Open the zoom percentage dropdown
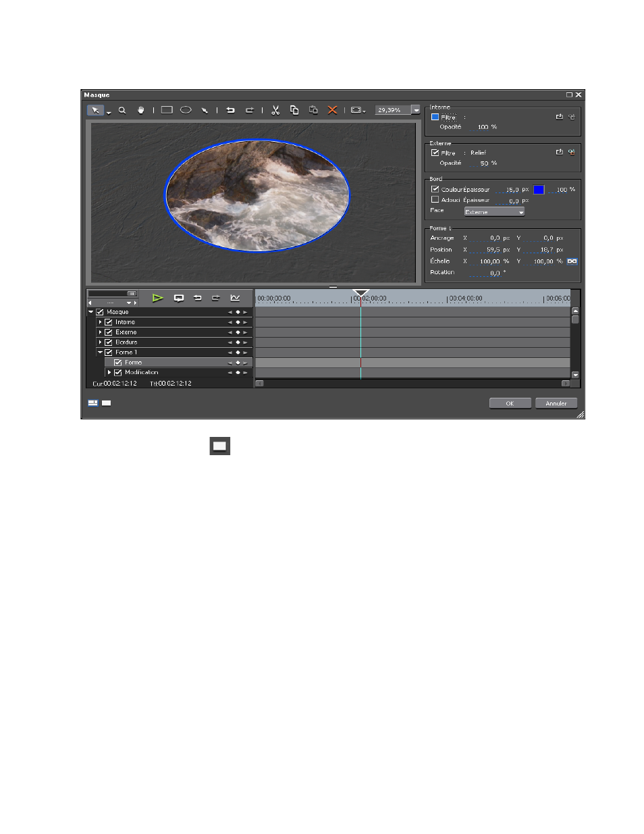The height and width of the screenshot is (834, 644). coord(417,110)
